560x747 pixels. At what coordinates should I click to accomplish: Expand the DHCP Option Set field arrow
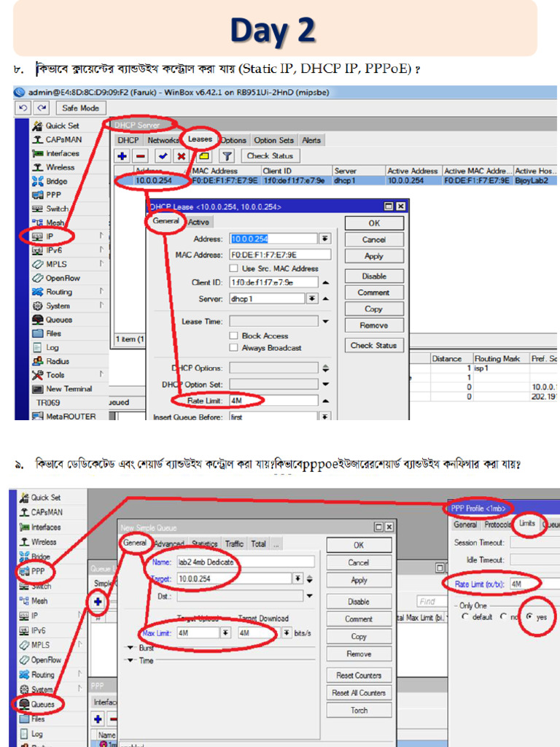(x=326, y=384)
